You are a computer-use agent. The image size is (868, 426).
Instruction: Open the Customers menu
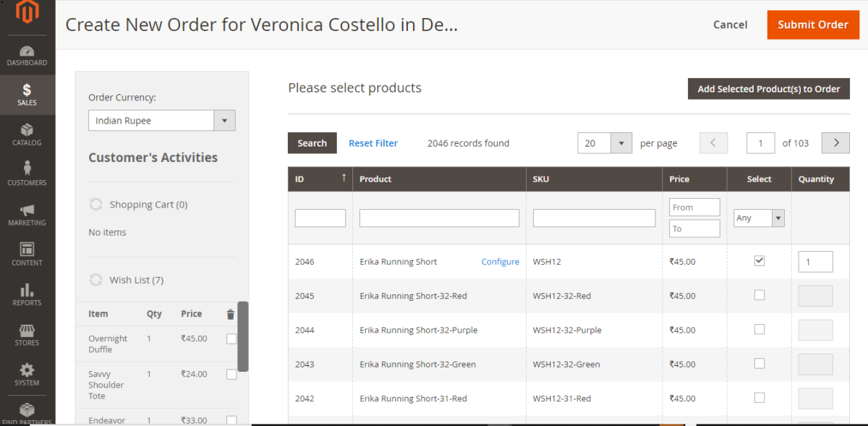[27, 175]
